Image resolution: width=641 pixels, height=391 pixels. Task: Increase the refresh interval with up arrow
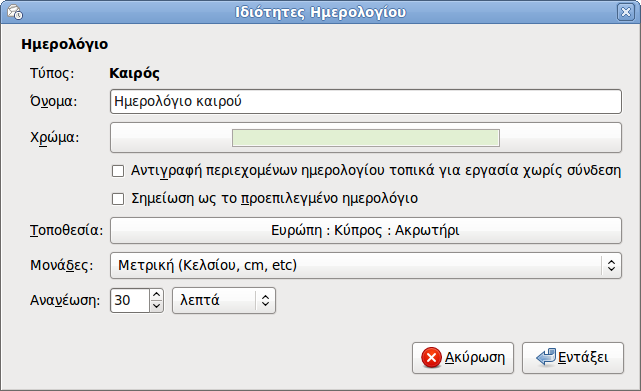point(157,295)
